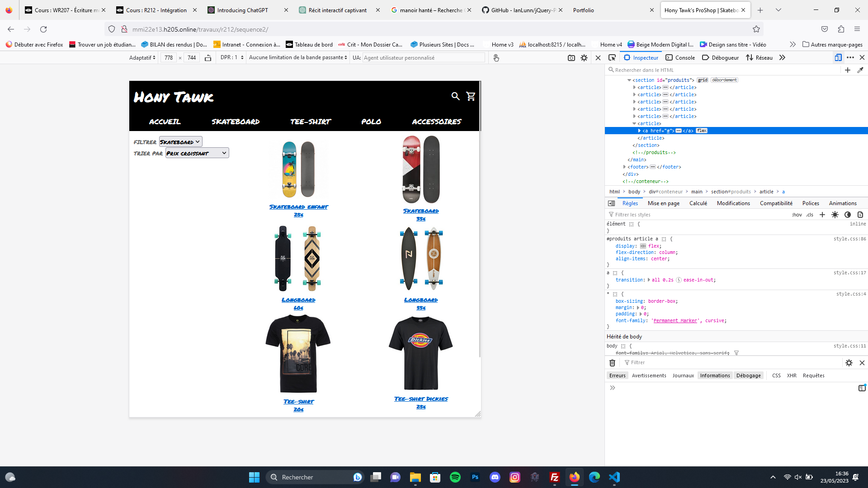Toggle the :hov pseudo-class panel
This screenshot has width=868, height=488.
pyautogui.click(x=797, y=215)
